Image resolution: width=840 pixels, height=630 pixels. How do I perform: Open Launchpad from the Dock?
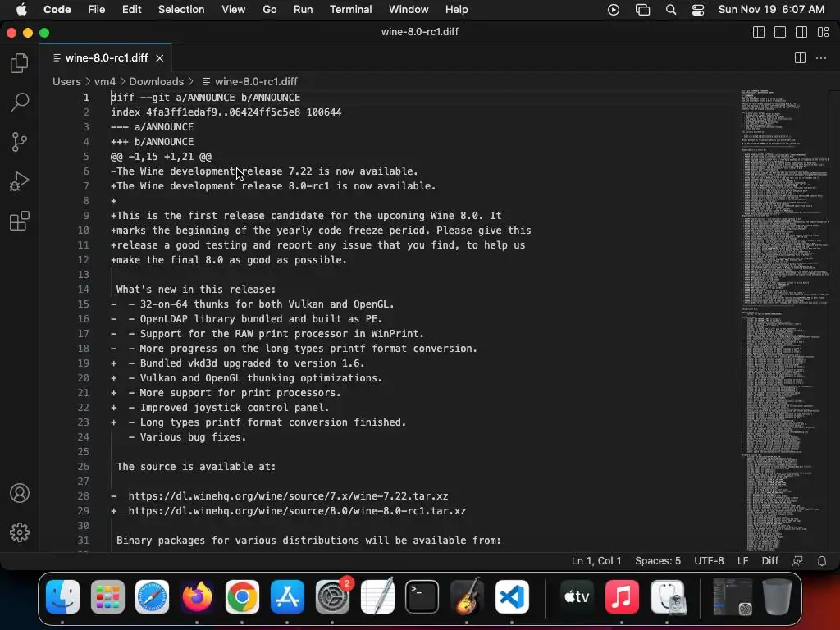[x=107, y=597]
